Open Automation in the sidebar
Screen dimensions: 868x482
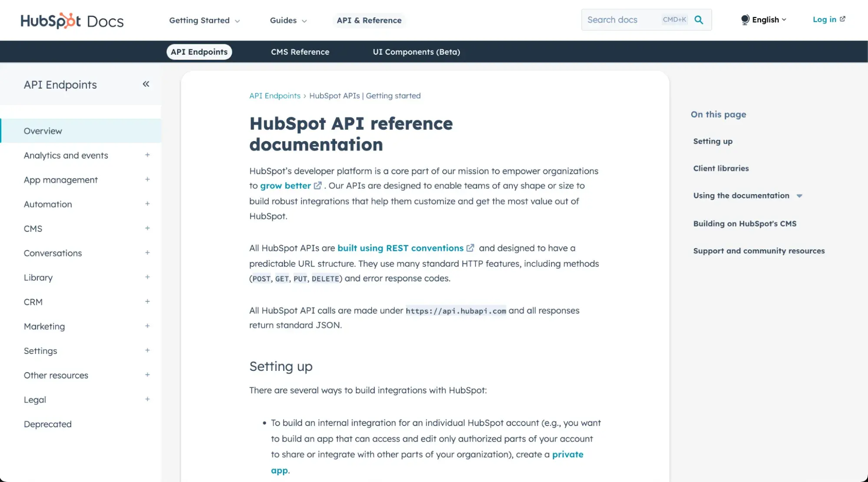tap(48, 204)
